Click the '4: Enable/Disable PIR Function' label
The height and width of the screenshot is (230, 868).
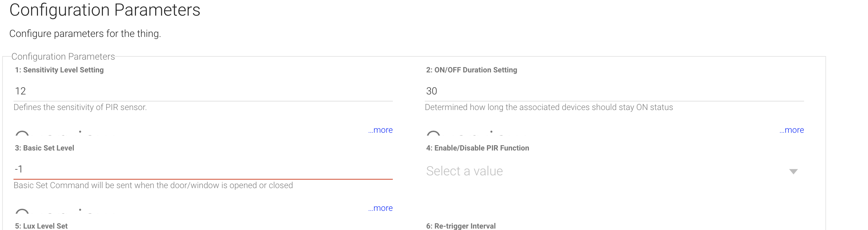(477, 148)
